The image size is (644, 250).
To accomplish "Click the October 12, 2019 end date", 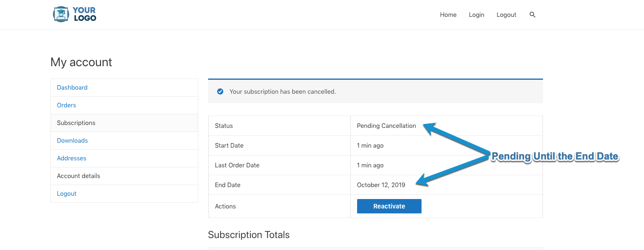I will [x=381, y=185].
